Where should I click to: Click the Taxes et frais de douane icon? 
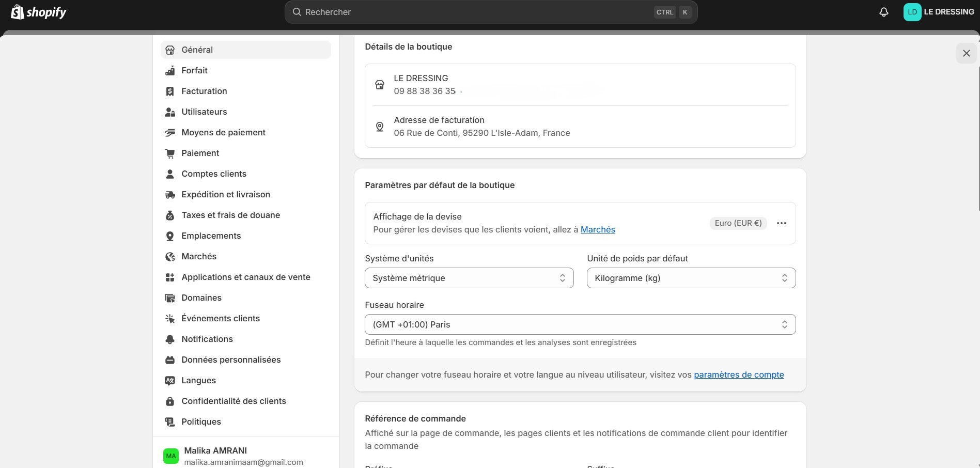[170, 215]
